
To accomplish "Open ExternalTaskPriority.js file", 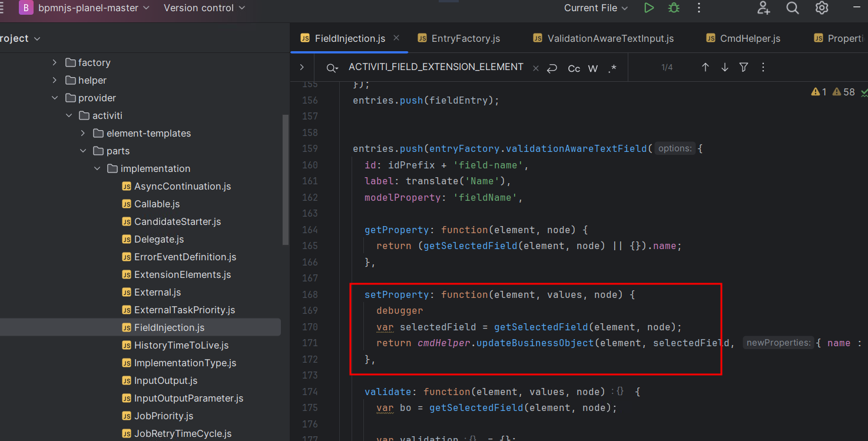I will coord(178,310).
